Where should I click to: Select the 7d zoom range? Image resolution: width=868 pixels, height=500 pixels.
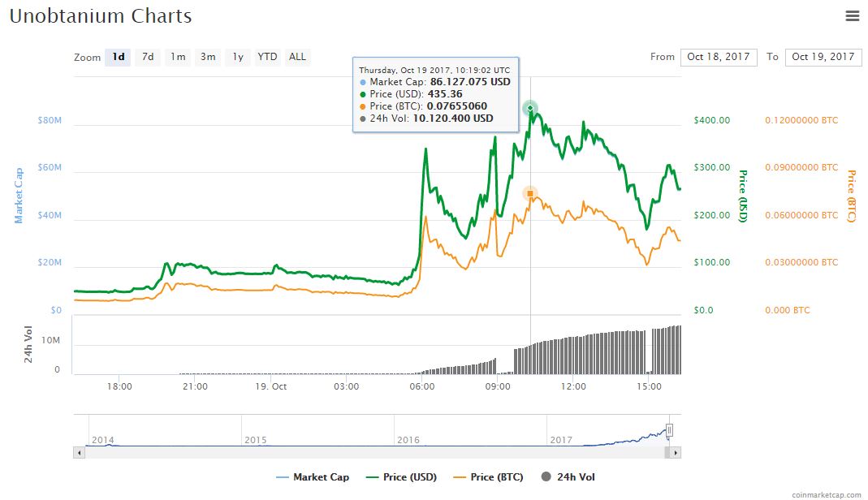click(x=148, y=57)
